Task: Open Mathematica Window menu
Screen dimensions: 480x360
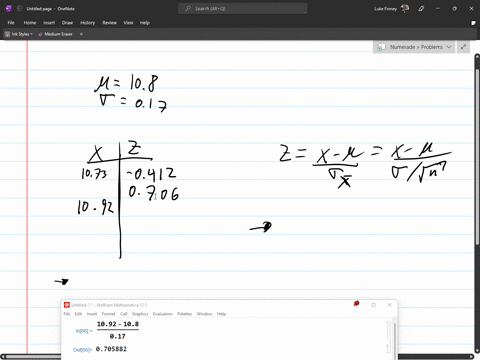Action: point(204,314)
